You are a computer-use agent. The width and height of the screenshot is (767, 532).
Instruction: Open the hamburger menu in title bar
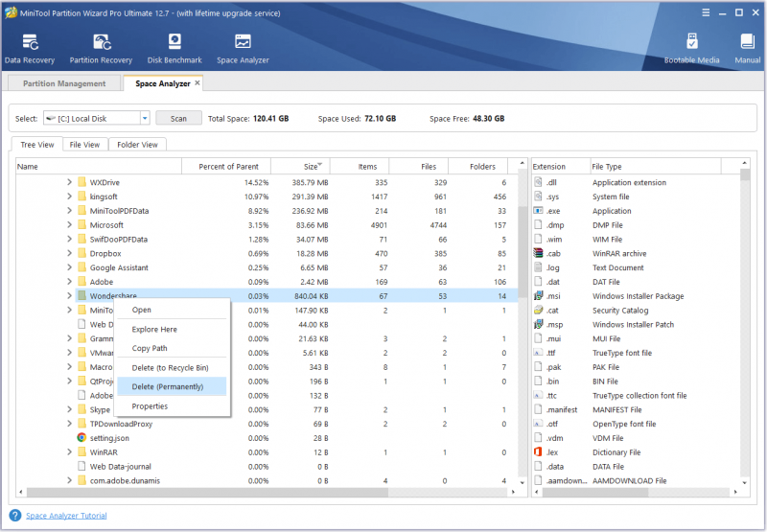point(706,12)
